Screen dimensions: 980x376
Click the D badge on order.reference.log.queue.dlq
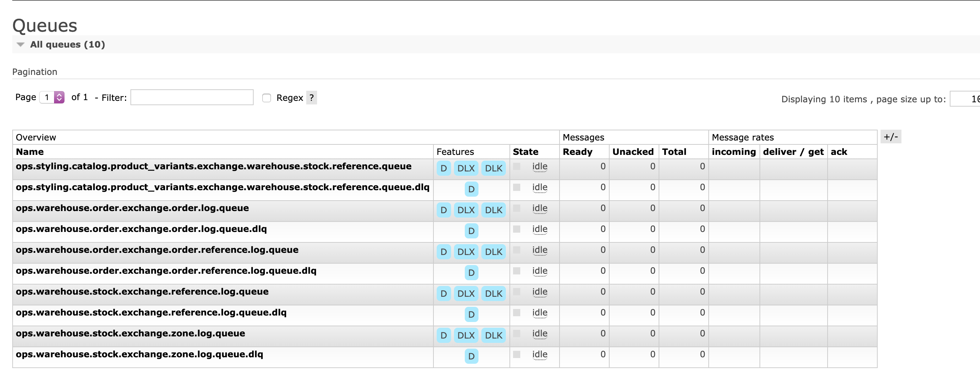tap(471, 273)
